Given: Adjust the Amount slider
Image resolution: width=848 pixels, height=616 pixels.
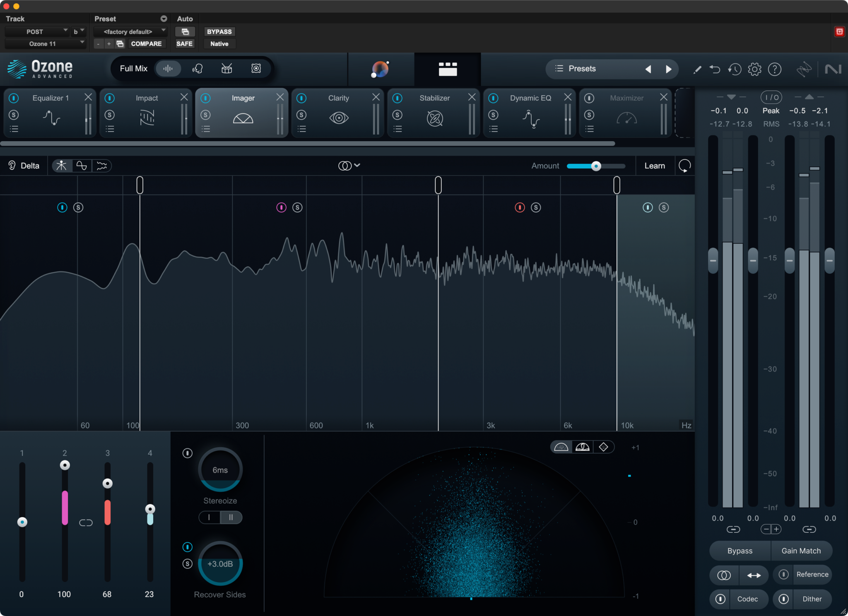Looking at the screenshot, I should (x=595, y=166).
